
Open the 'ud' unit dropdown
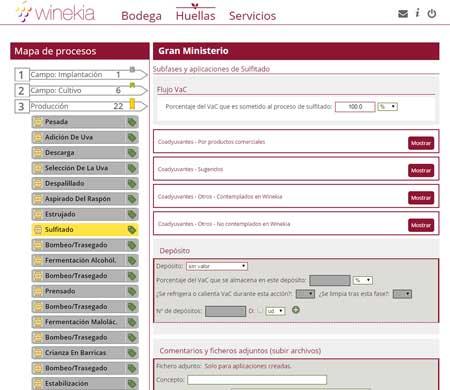pos(275,311)
